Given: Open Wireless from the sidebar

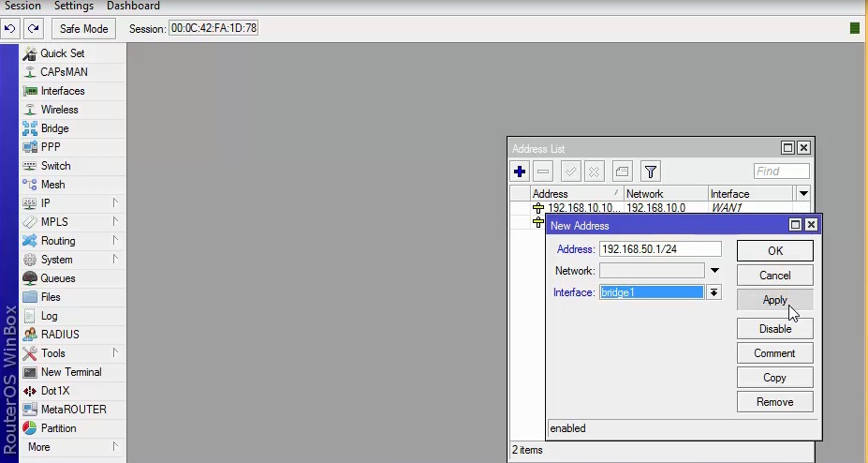Looking at the screenshot, I should point(59,110).
